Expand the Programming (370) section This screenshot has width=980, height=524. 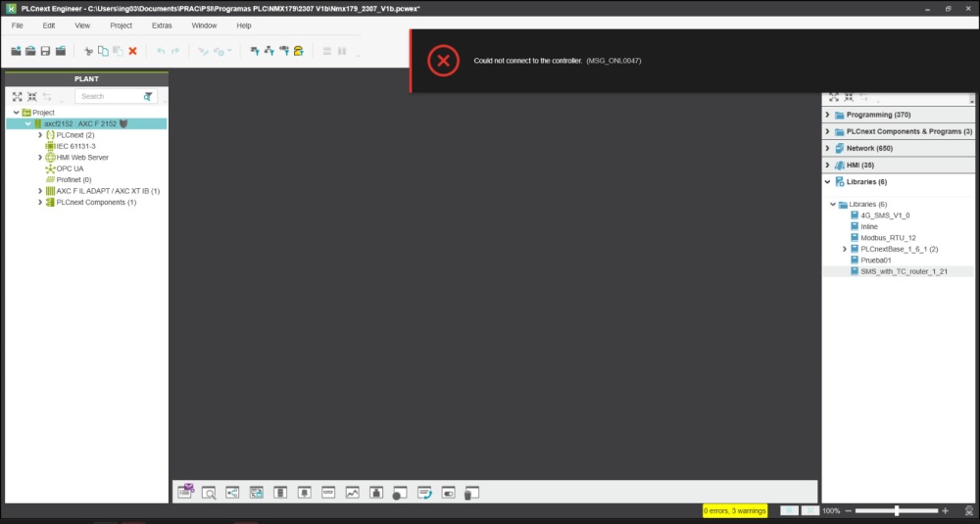click(827, 115)
